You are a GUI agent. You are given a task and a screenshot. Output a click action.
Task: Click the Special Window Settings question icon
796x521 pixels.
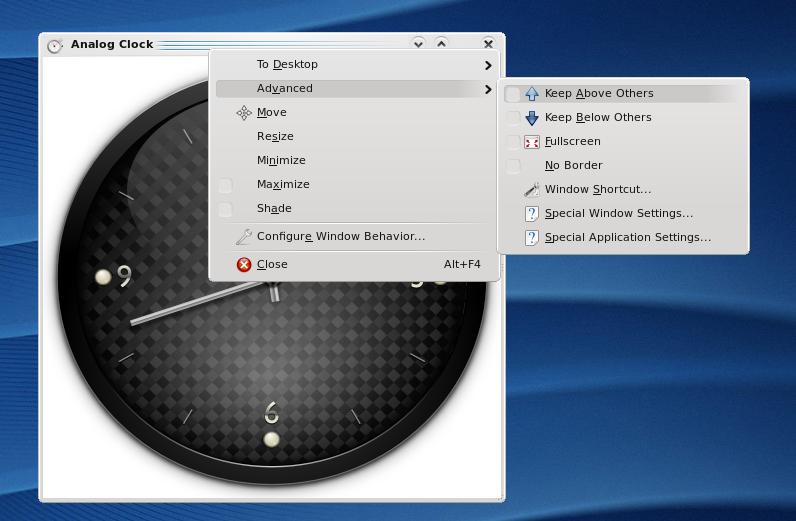pyautogui.click(x=532, y=214)
